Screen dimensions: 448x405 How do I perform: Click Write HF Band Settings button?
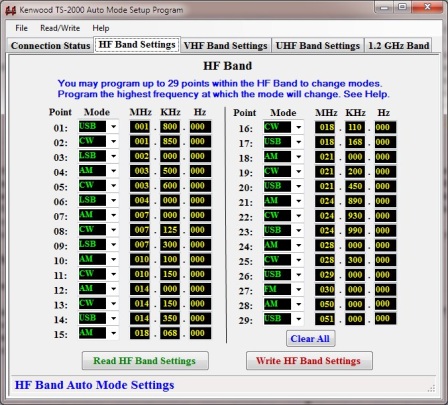(309, 361)
